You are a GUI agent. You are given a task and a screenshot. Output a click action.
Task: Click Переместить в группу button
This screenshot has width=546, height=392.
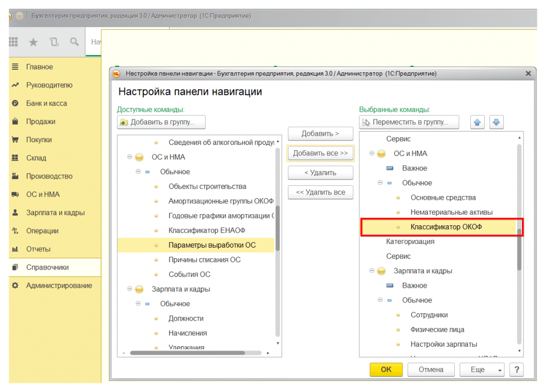pyautogui.click(x=409, y=122)
